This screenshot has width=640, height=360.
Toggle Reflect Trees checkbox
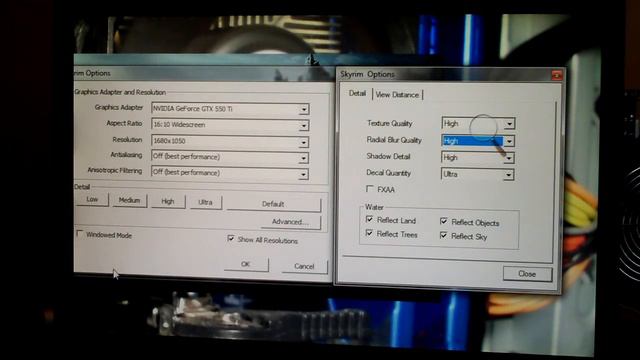click(369, 233)
